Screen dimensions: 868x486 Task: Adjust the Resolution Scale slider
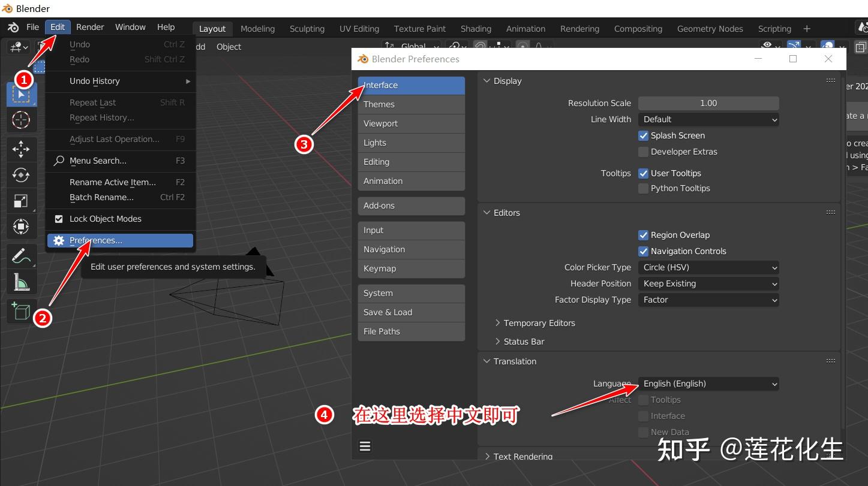(x=708, y=103)
